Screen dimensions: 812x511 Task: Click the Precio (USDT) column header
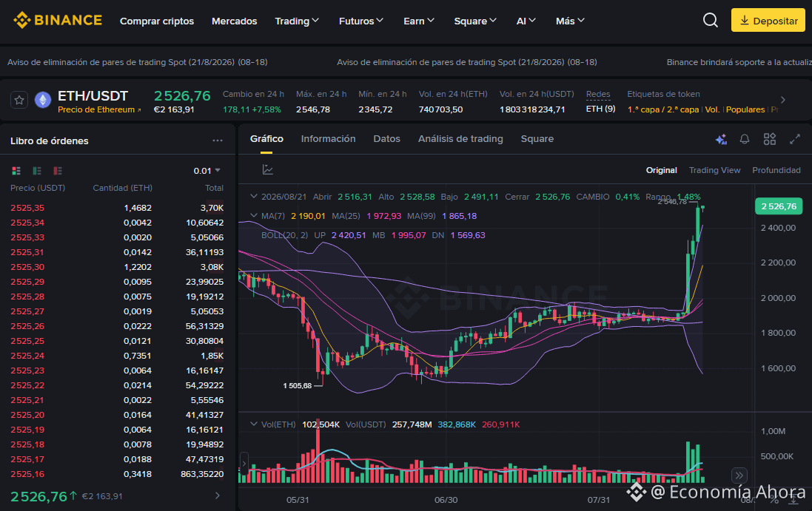(38, 188)
